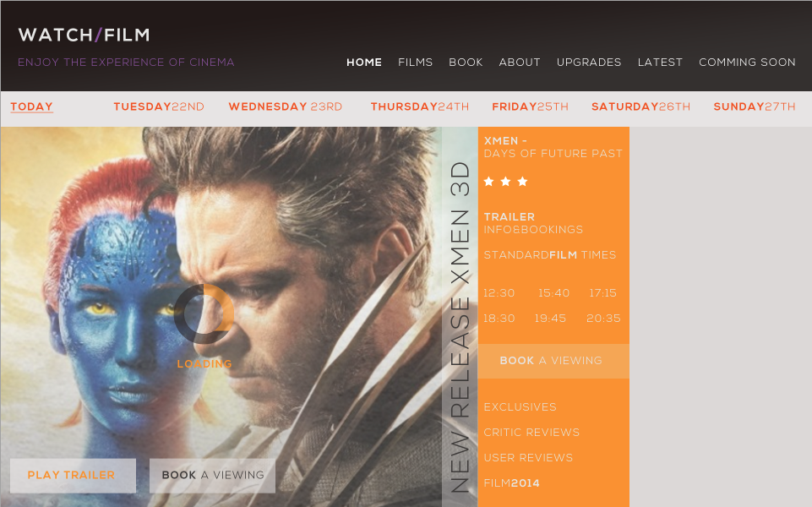The image size is (812, 507).
Task: Click the ENJOY THE EXPERIENCE OF CINEMA tagline
Action: coord(126,63)
